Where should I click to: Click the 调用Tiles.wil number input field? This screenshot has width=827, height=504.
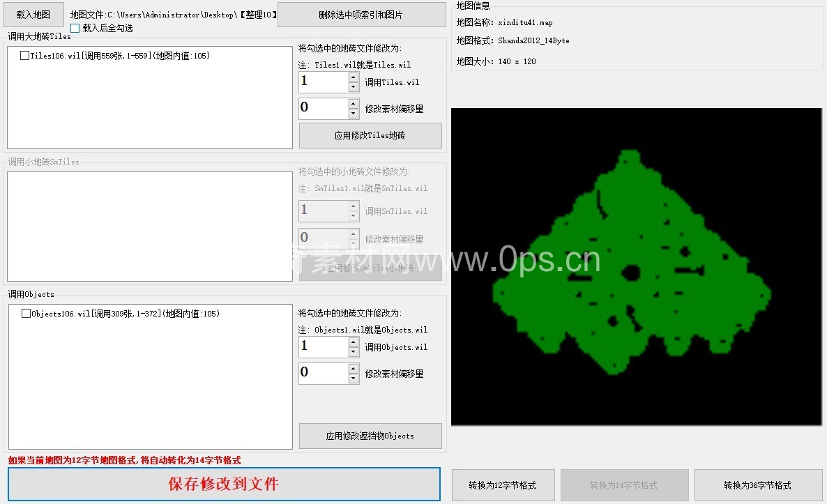point(324,82)
